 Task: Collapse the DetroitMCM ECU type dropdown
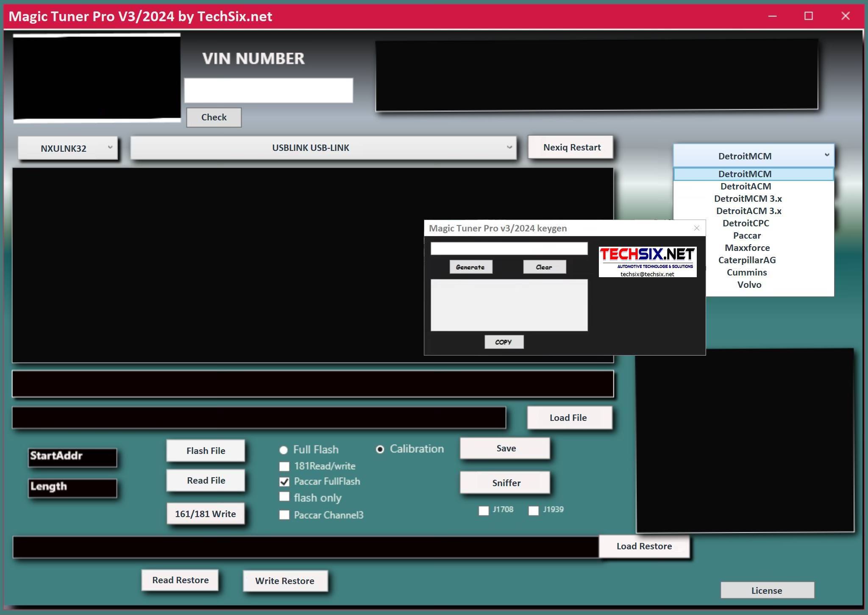[753, 156]
